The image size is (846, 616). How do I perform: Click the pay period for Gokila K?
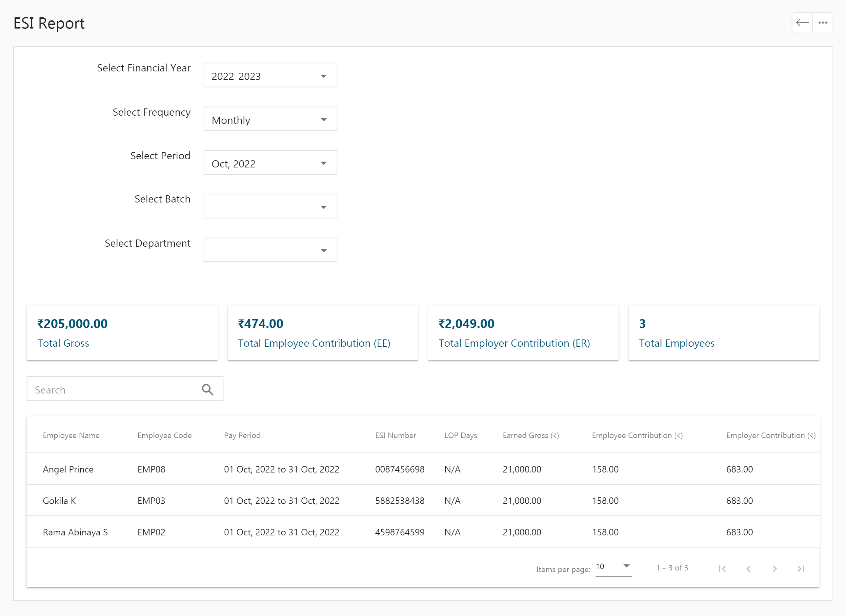pyautogui.click(x=282, y=501)
